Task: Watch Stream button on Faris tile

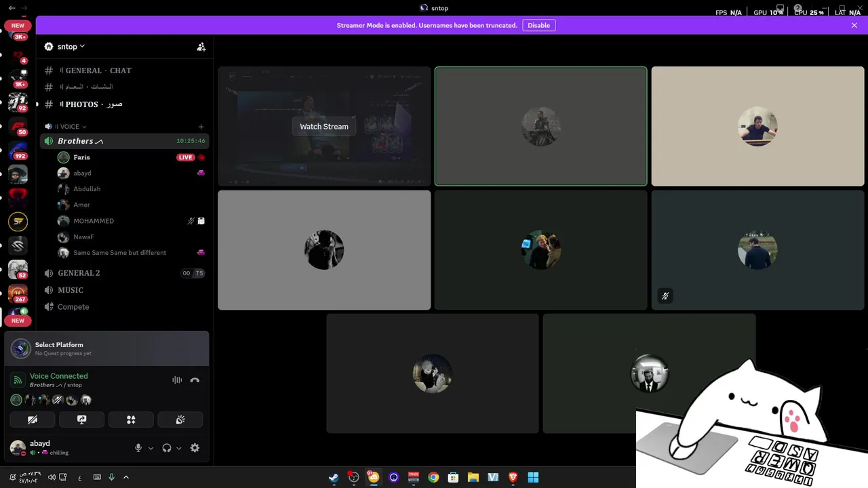Action: click(324, 127)
